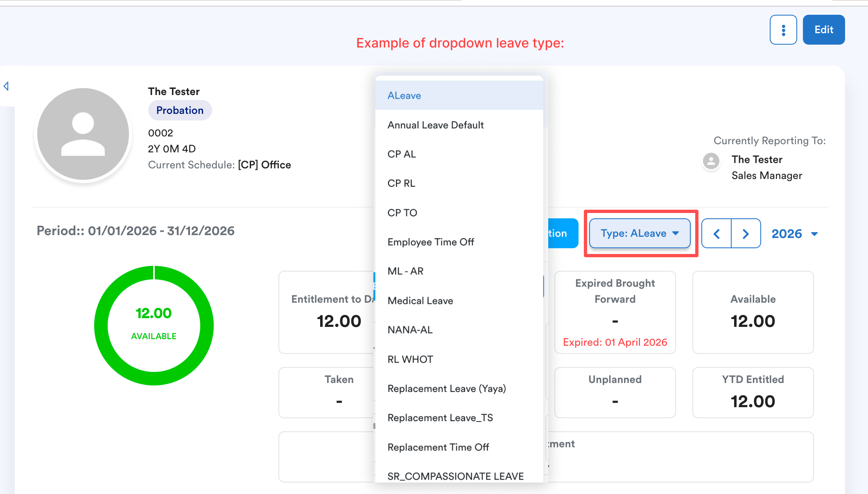
Task: Click the Probation status badge
Action: (x=180, y=110)
